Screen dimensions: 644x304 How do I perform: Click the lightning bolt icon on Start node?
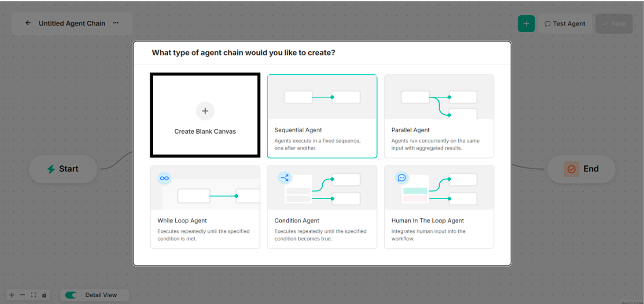coord(51,169)
